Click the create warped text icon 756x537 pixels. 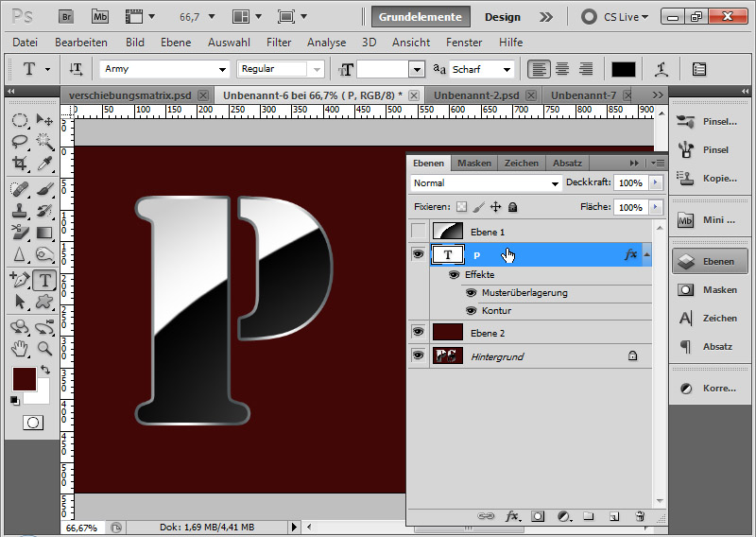click(661, 69)
